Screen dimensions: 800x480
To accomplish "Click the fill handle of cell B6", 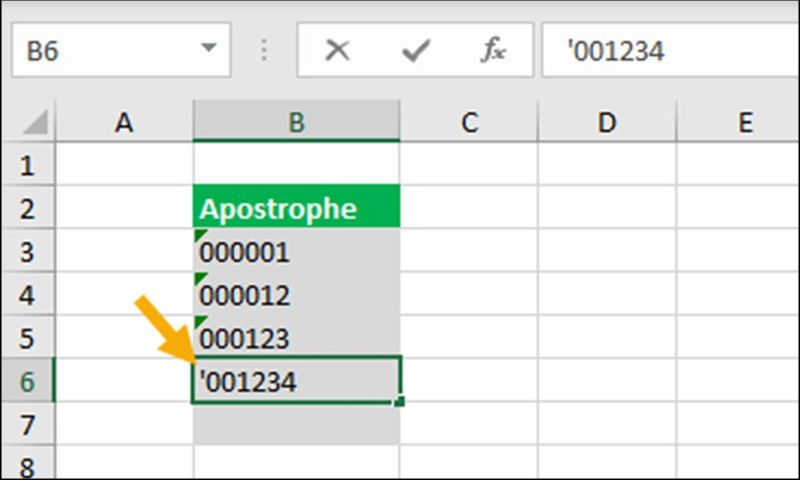I will pyautogui.click(x=400, y=402).
